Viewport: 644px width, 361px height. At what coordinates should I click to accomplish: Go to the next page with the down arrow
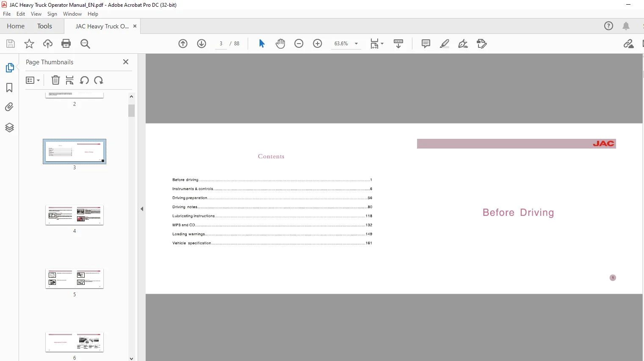click(202, 44)
